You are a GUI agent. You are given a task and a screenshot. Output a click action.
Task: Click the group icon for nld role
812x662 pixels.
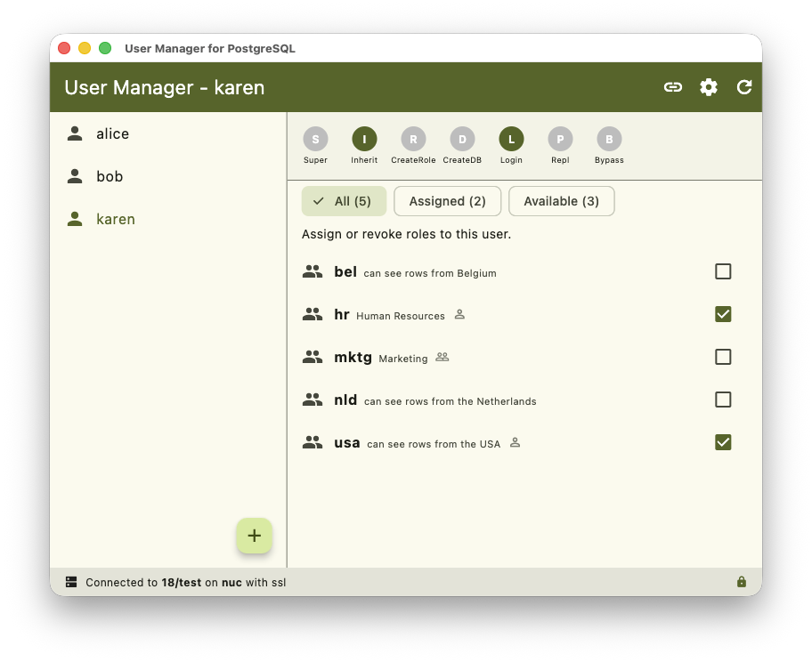(x=313, y=400)
